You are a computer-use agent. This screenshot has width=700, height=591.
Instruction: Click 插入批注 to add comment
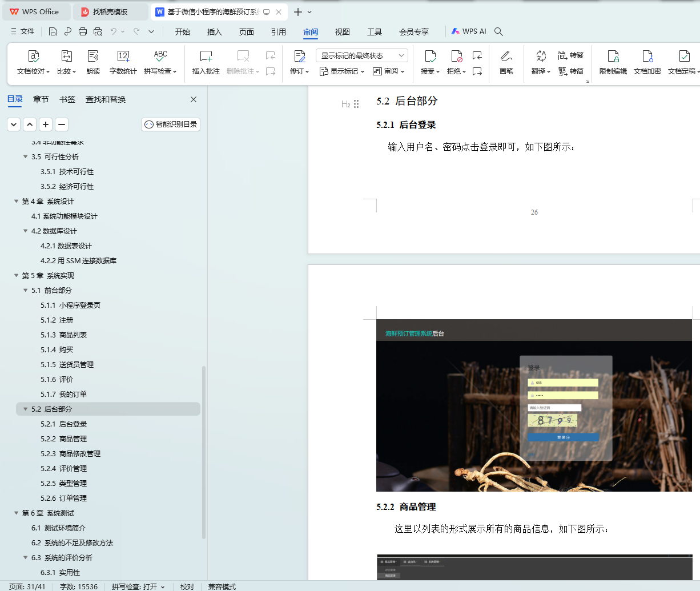(x=206, y=63)
